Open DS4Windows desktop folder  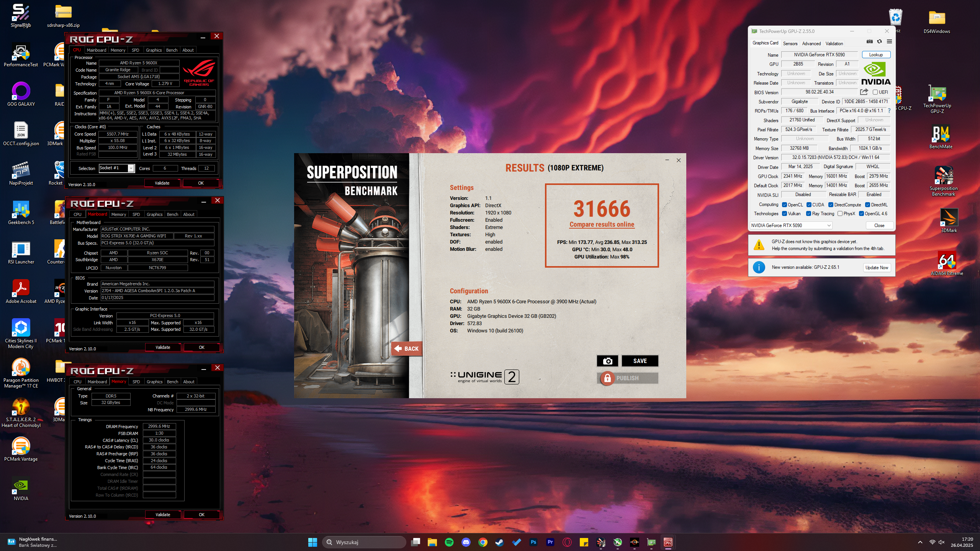click(937, 22)
